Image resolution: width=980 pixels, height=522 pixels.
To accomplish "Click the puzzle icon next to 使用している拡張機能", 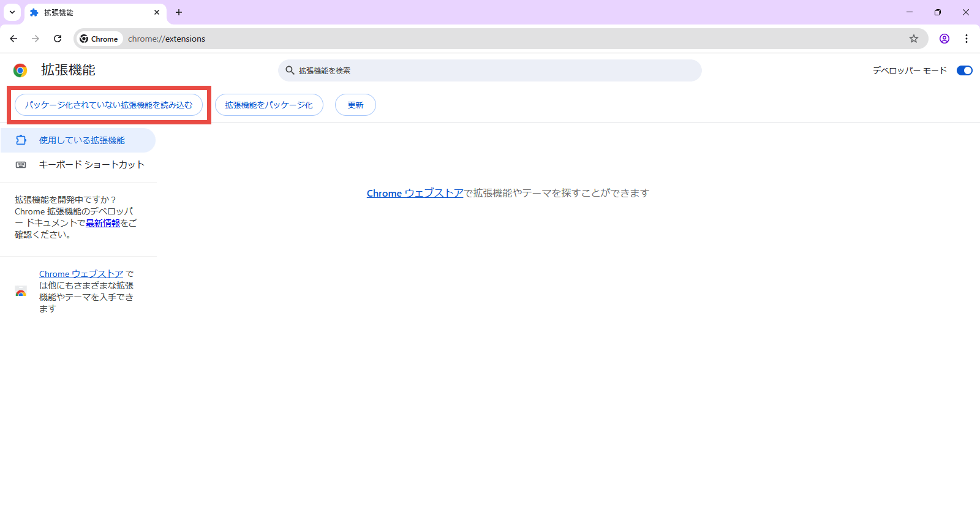I will tap(21, 140).
